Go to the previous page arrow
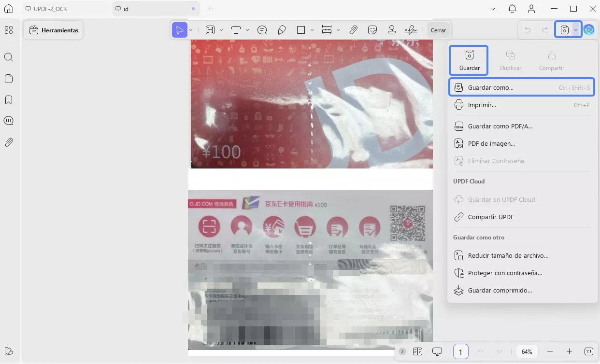The width and height of the screenshot is (600, 364). tap(480, 351)
